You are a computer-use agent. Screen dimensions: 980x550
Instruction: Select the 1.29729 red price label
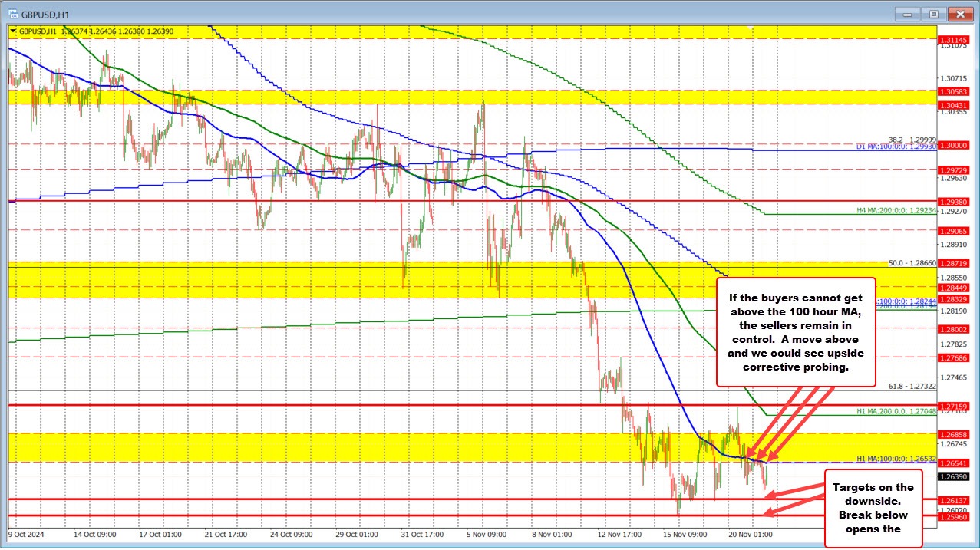pyautogui.click(x=955, y=170)
